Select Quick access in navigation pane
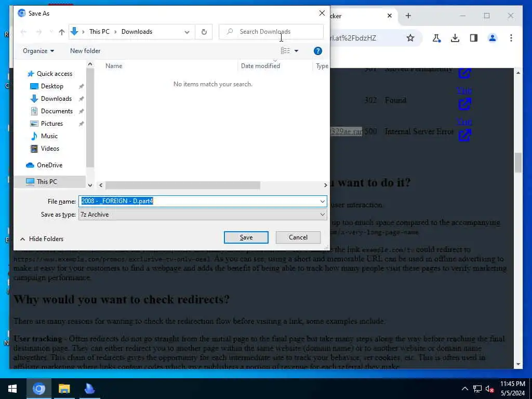The image size is (532, 399). point(54,74)
